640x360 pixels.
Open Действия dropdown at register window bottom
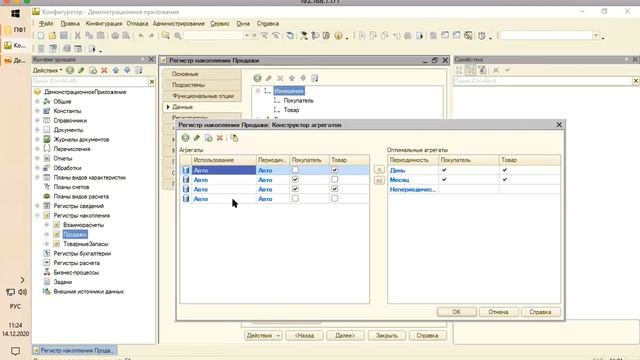click(263, 336)
